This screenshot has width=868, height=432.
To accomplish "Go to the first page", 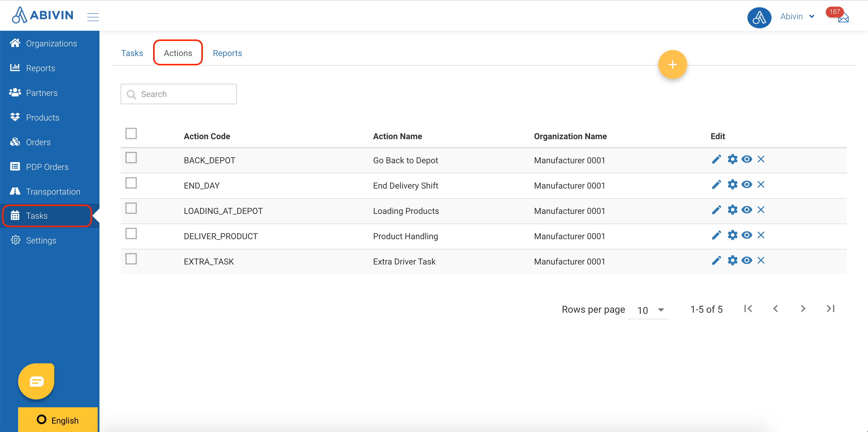I will [748, 308].
